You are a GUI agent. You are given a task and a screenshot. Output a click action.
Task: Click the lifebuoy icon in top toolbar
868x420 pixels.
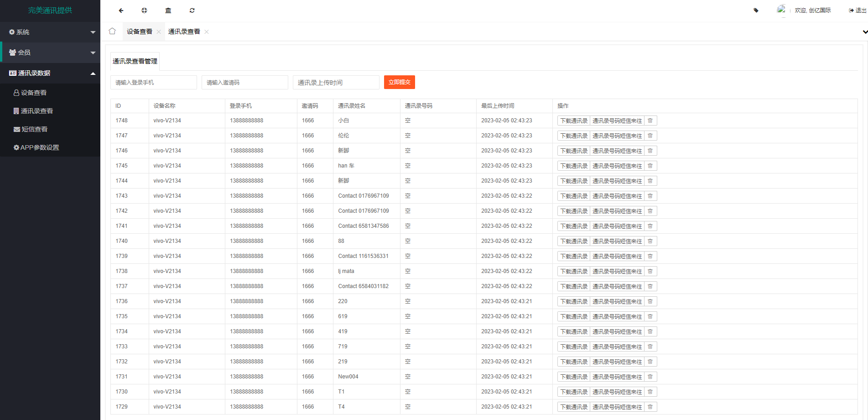[x=145, y=10]
